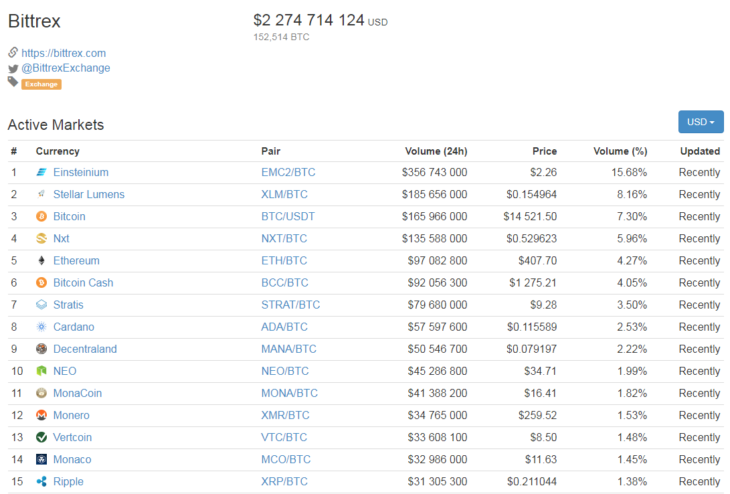The width and height of the screenshot is (730, 494).
Task: Open the Ethereum currency link
Action: click(x=76, y=261)
